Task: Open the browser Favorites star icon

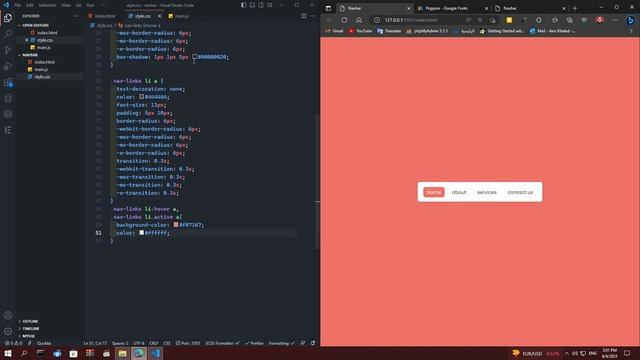Action: (x=555, y=20)
